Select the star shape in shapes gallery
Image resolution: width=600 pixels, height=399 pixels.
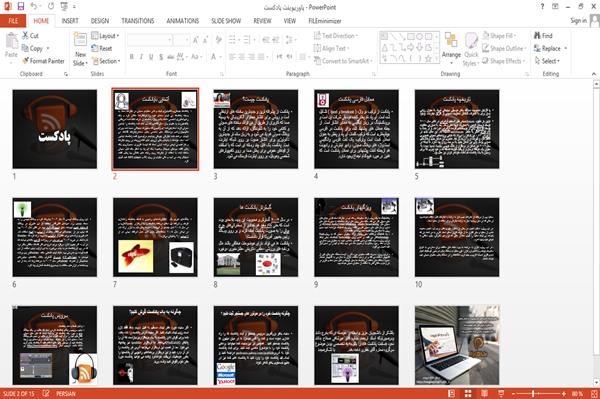(428, 59)
